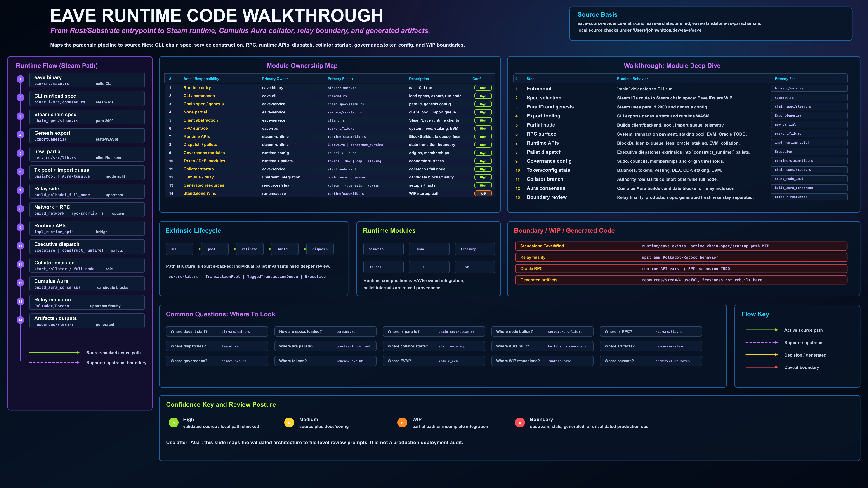
Task: Open the councils module chip
Action: pyautogui.click(x=383, y=249)
